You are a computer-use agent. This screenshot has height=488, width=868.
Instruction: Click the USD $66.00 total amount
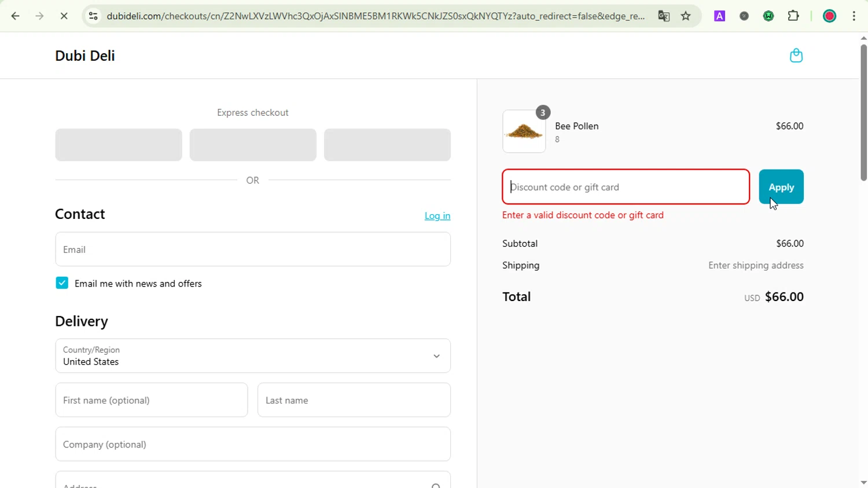(x=774, y=297)
